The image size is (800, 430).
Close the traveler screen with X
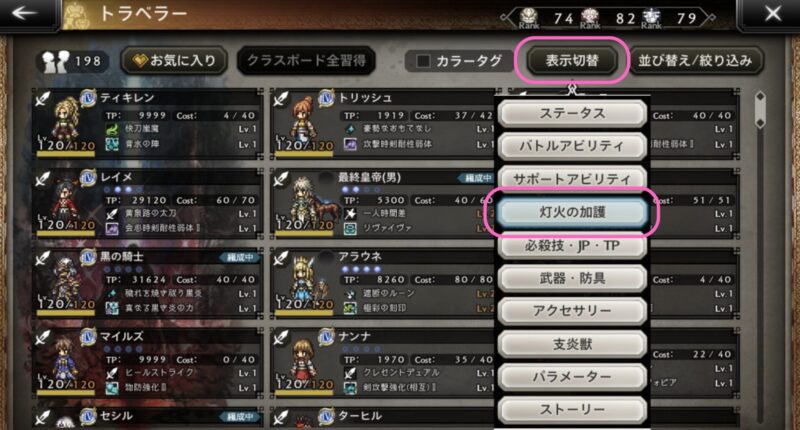773,14
